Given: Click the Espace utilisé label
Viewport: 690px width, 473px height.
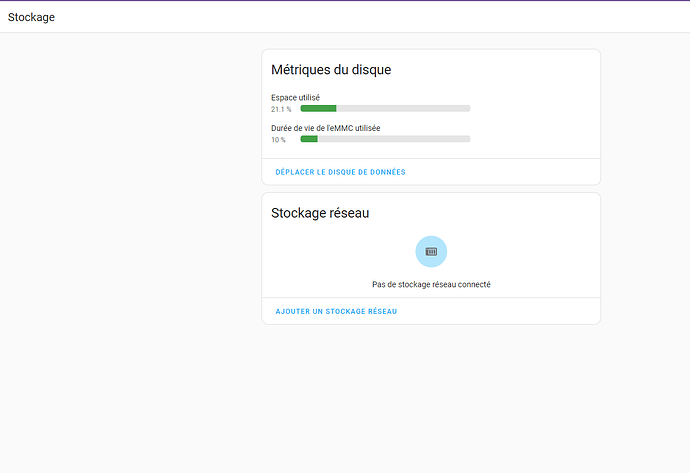Looking at the screenshot, I should tap(295, 97).
